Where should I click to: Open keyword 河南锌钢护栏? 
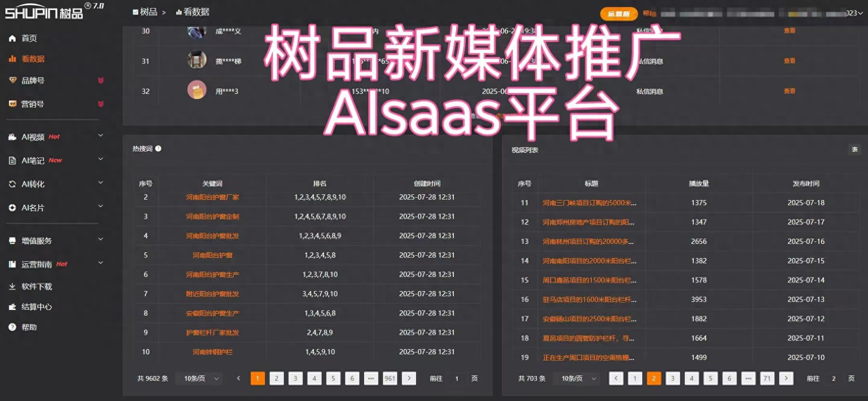pyautogui.click(x=213, y=352)
